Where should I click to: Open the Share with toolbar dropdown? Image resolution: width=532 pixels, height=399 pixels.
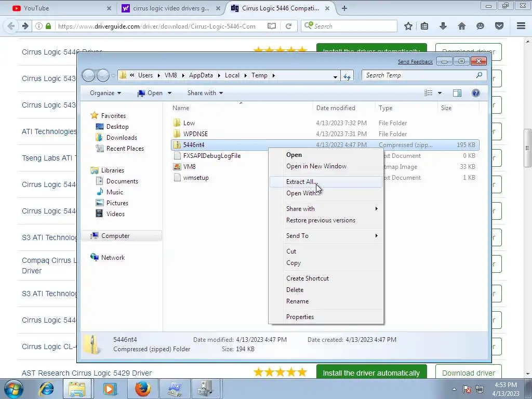pyautogui.click(x=205, y=93)
